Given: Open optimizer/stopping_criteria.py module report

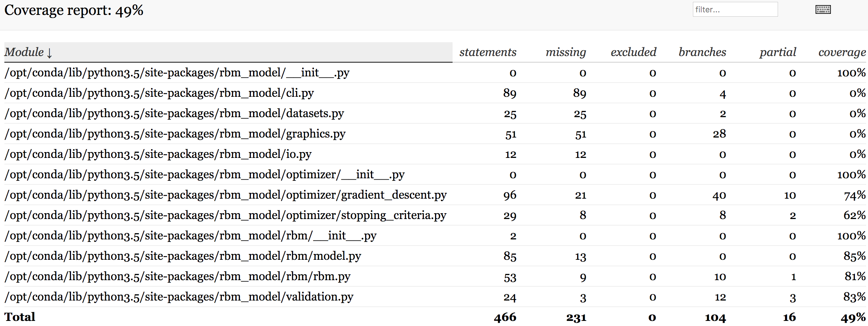Looking at the screenshot, I should (x=225, y=215).
